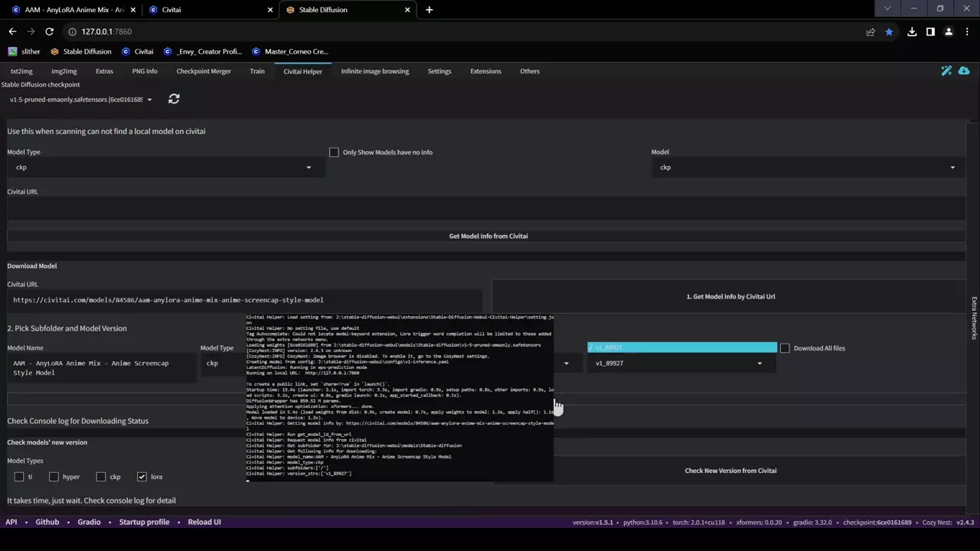Toggle the Download All files checkbox
Viewport: 980px width, 551px height.
pyautogui.click(x=785, y=348)
